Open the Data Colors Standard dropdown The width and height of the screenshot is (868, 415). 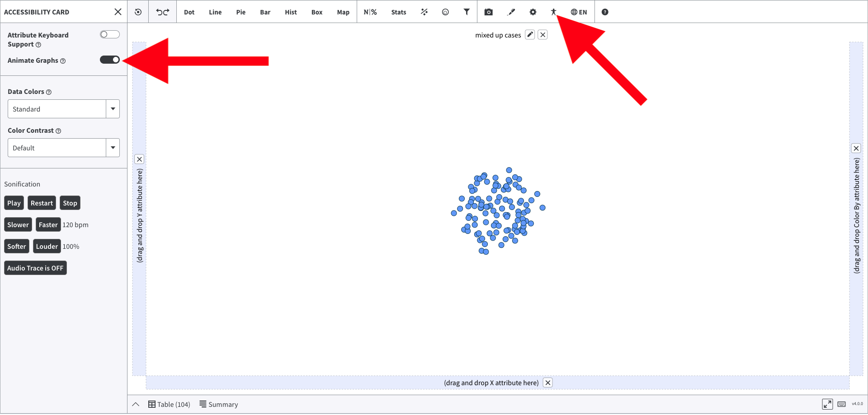[64, 109]
